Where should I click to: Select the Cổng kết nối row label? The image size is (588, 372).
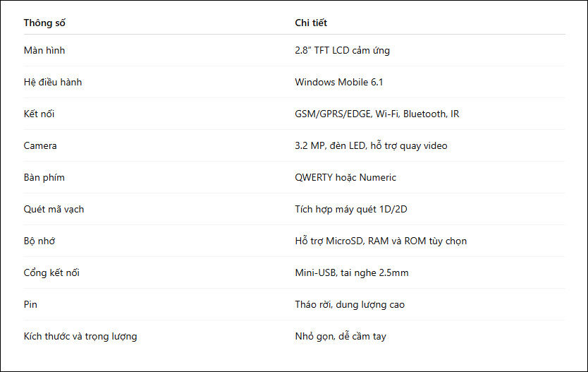click(51, 272)
